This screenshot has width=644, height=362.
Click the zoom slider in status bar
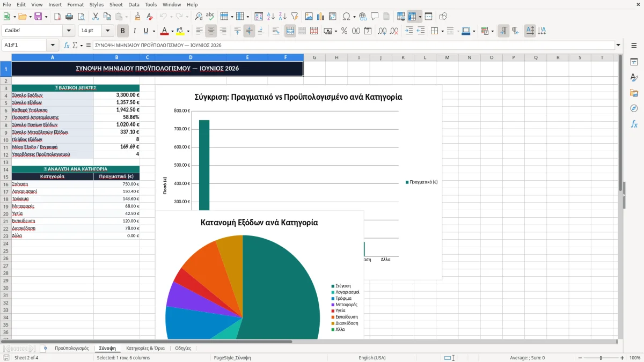point(601,358)
